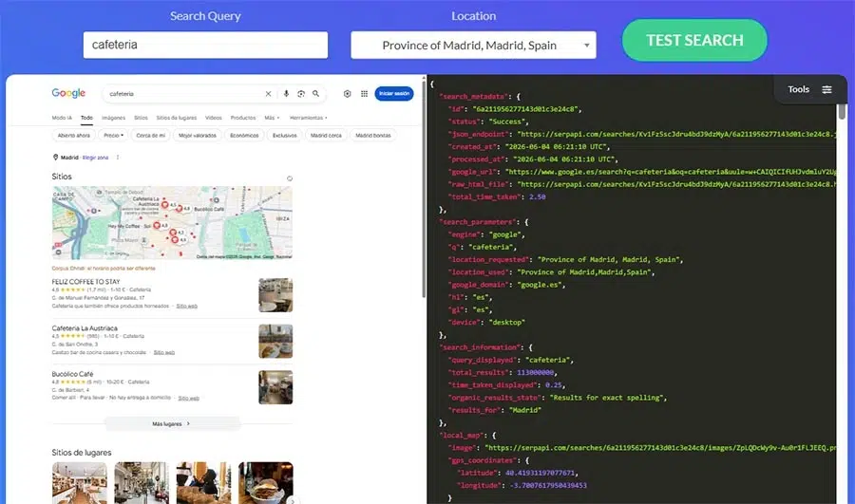Switch to the Vídeos tab
Image resolution: width=855 pixels, height=504 pixels.
214,118
